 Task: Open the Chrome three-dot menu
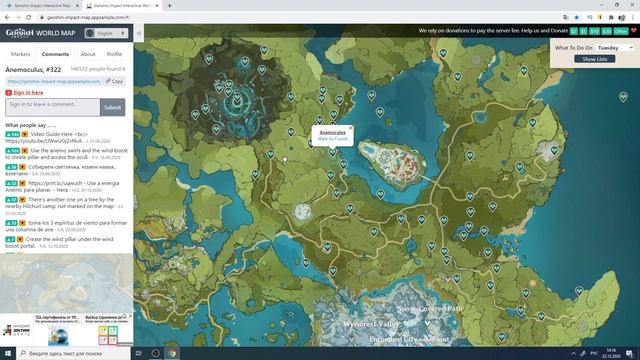click(633, 17)
